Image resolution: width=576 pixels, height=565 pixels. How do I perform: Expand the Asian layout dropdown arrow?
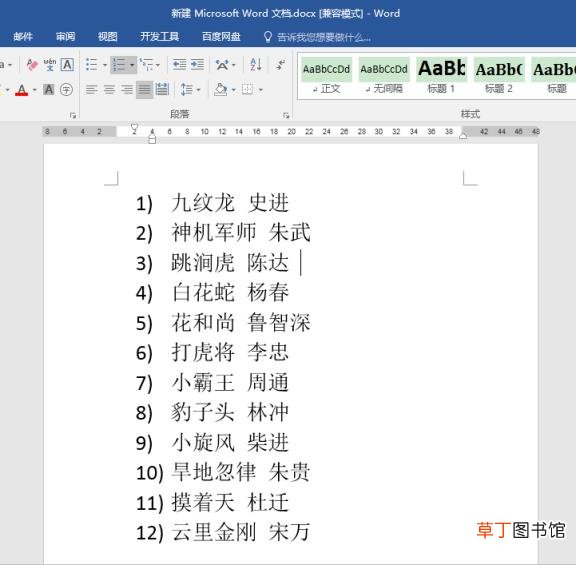(234, 65)
